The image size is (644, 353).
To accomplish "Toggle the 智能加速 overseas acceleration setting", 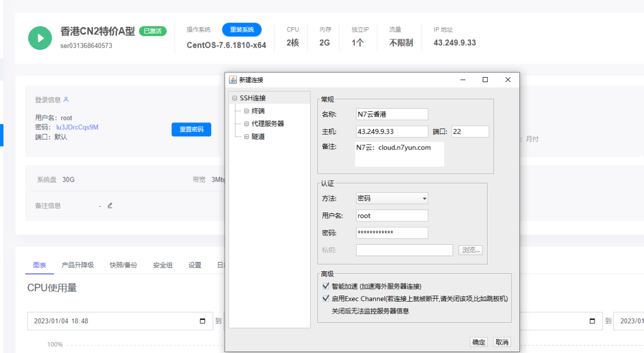I will point(326,286).
